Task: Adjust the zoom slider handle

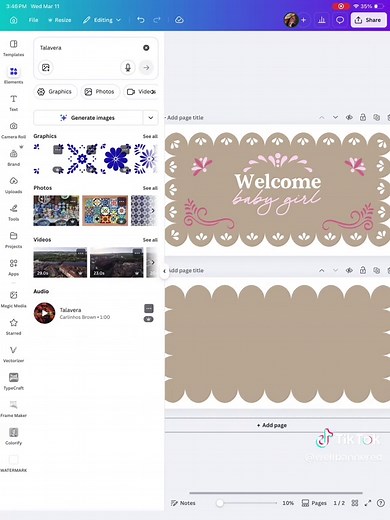Action: (220, 503)
